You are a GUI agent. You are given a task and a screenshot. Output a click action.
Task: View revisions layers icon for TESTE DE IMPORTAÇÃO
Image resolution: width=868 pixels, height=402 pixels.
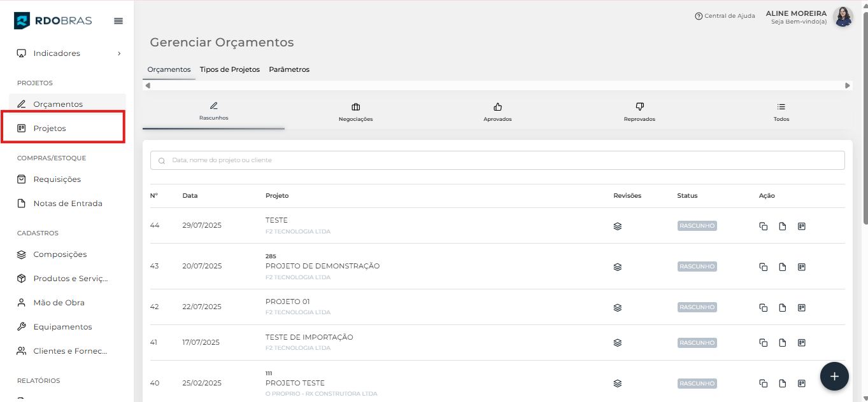pyautogui.click(x=617, y=343)
